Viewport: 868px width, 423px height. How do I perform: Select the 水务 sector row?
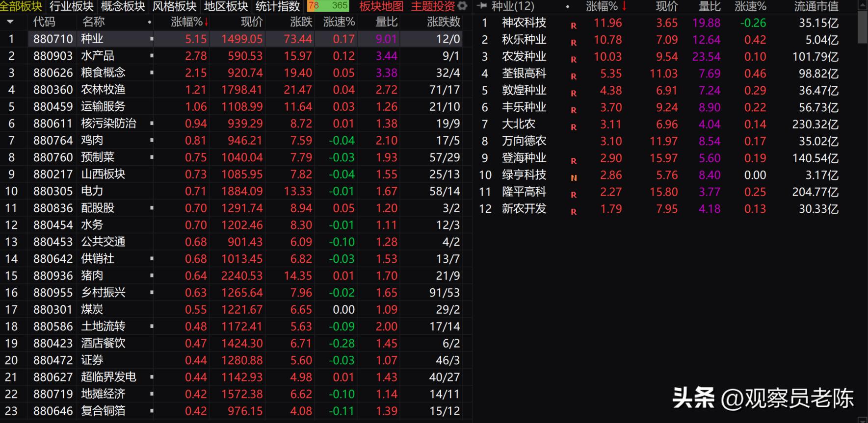236,225
